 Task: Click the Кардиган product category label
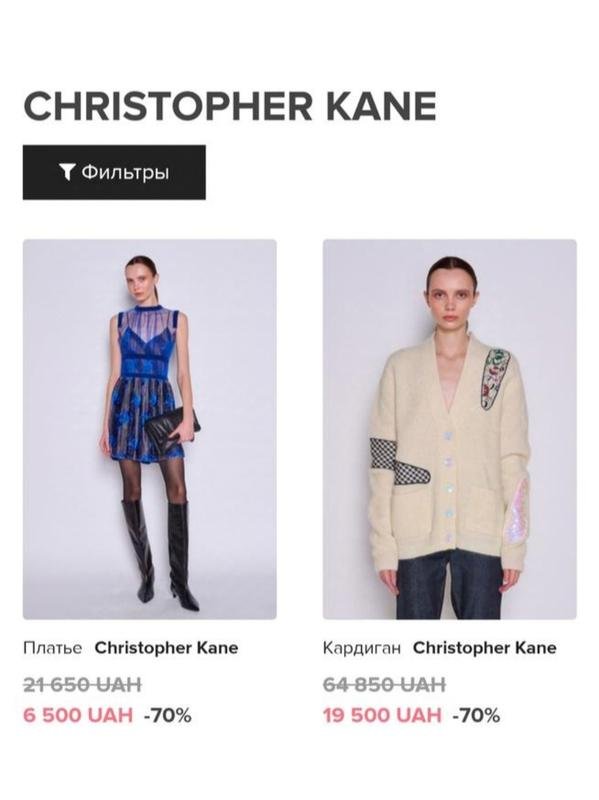coord(362,648)
